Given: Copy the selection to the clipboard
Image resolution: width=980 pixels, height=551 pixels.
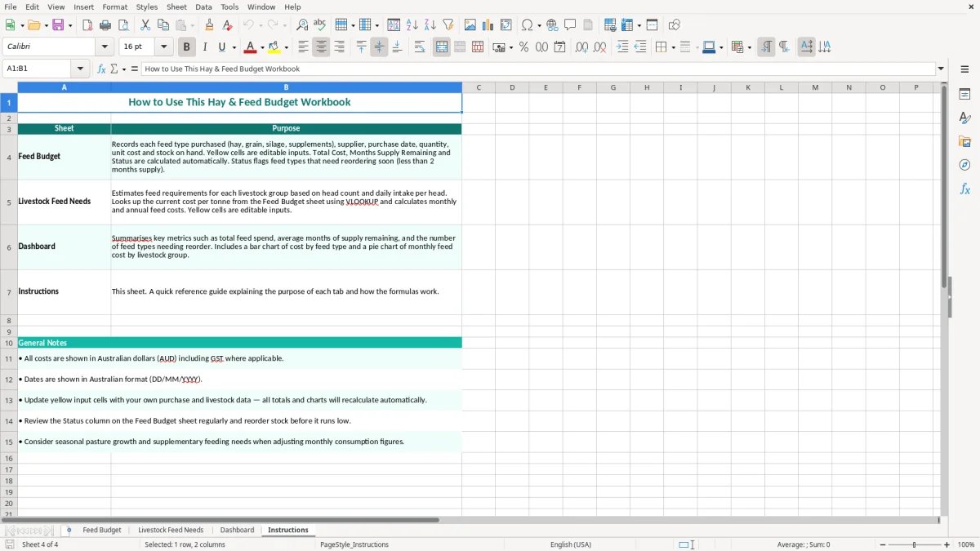Looking at the screenshot, I should tap(163, 25).
